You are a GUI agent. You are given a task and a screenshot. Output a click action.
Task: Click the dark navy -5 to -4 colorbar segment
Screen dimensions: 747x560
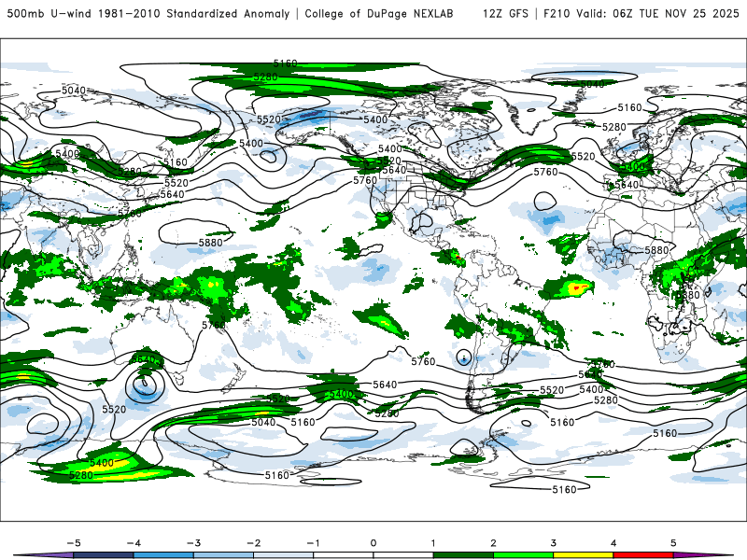104,555
